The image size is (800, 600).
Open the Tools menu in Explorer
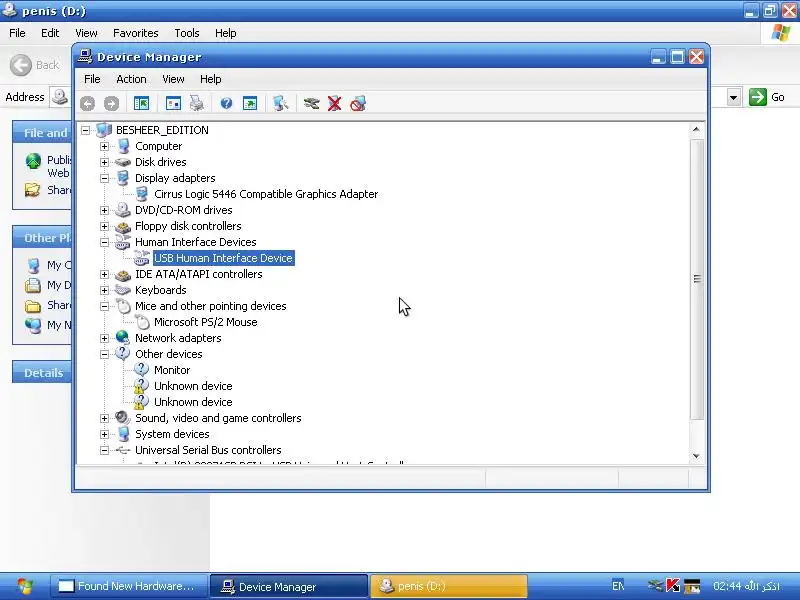tap(187, 33)
